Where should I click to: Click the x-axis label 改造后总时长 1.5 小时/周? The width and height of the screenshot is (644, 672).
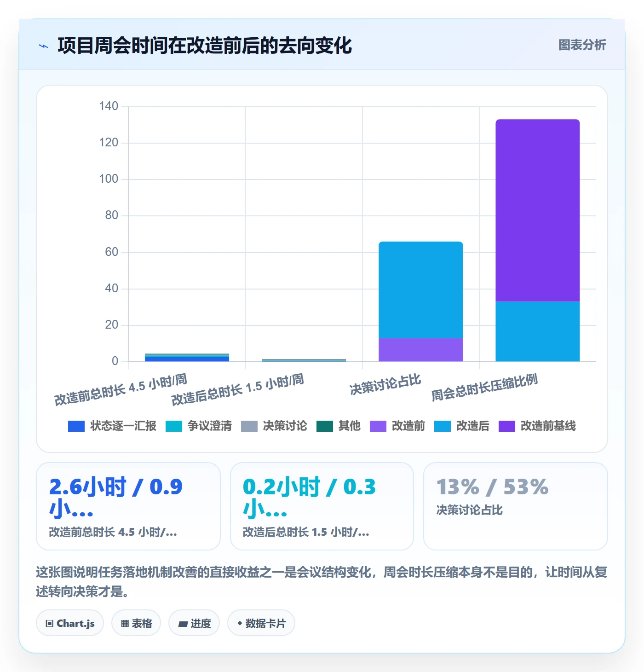click(237, 390)
